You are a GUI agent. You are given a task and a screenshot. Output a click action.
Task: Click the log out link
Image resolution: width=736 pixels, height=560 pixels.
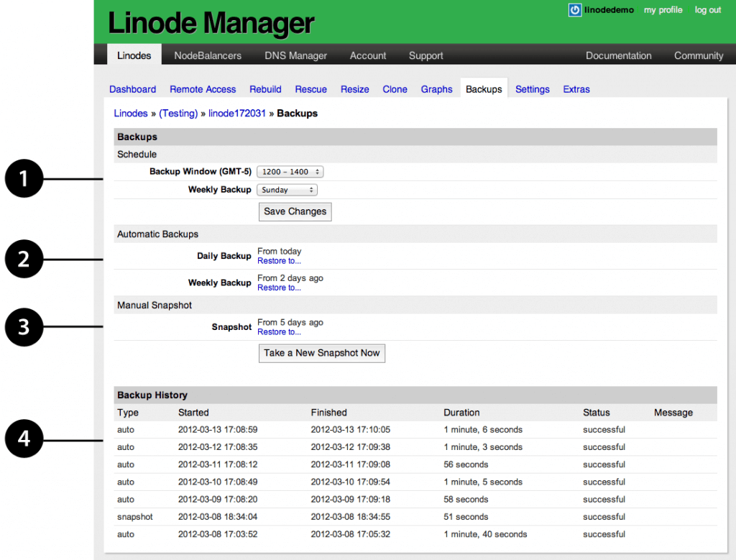pos(707,10)
